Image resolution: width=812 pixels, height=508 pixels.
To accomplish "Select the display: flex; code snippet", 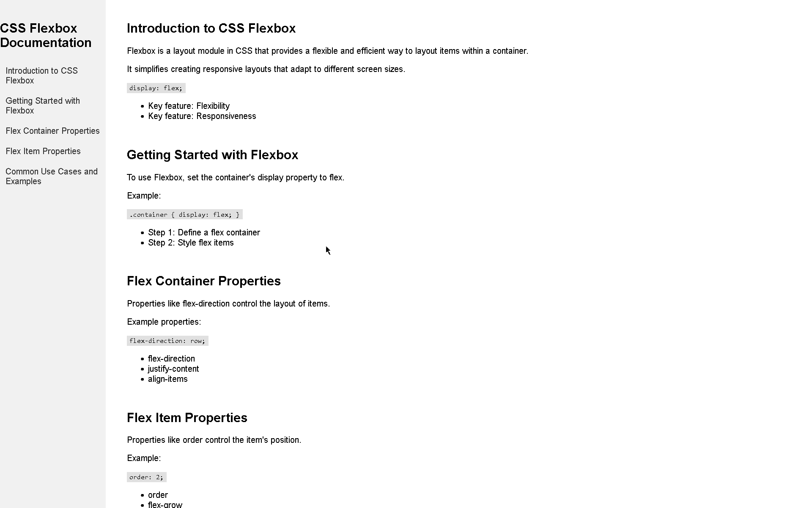I will [156, 87].
